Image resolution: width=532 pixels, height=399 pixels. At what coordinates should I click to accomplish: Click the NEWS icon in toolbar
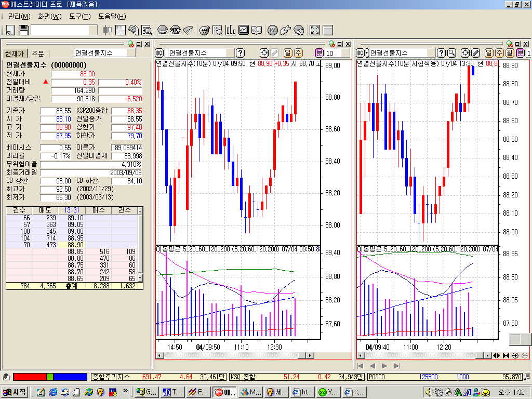pos(257,30)
